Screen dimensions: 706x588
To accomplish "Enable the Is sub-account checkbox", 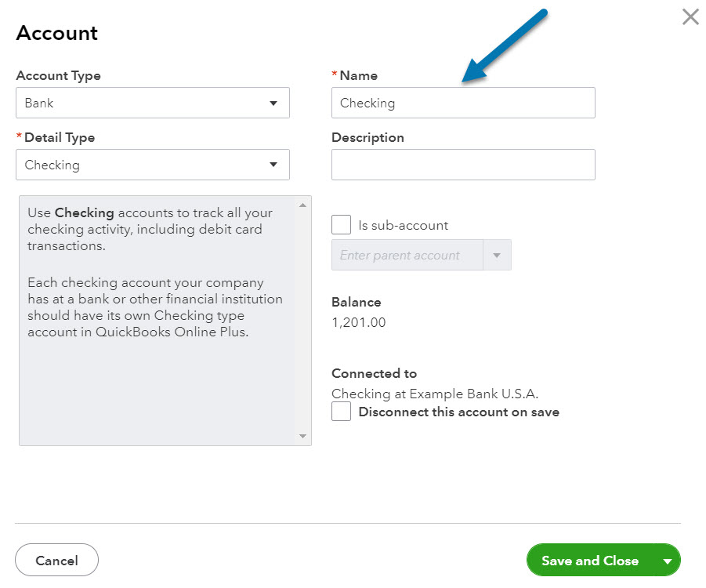I will coord(341,225).
